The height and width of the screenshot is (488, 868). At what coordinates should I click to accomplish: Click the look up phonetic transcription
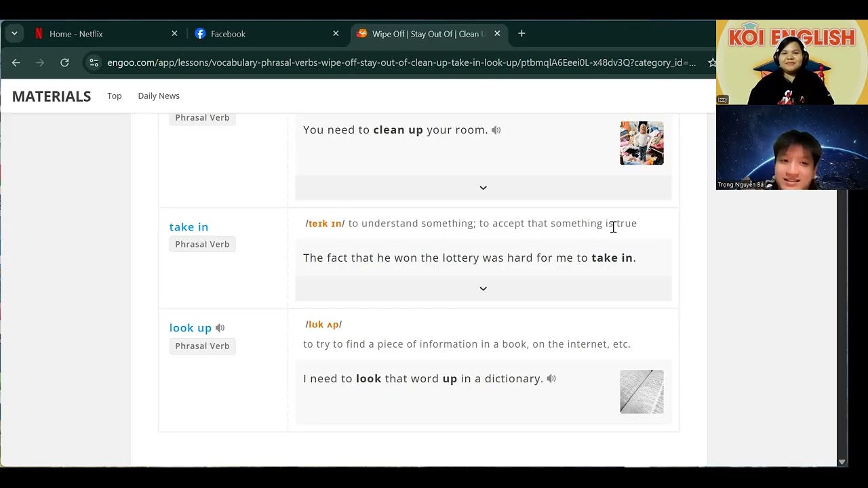(x=323, y=325)
